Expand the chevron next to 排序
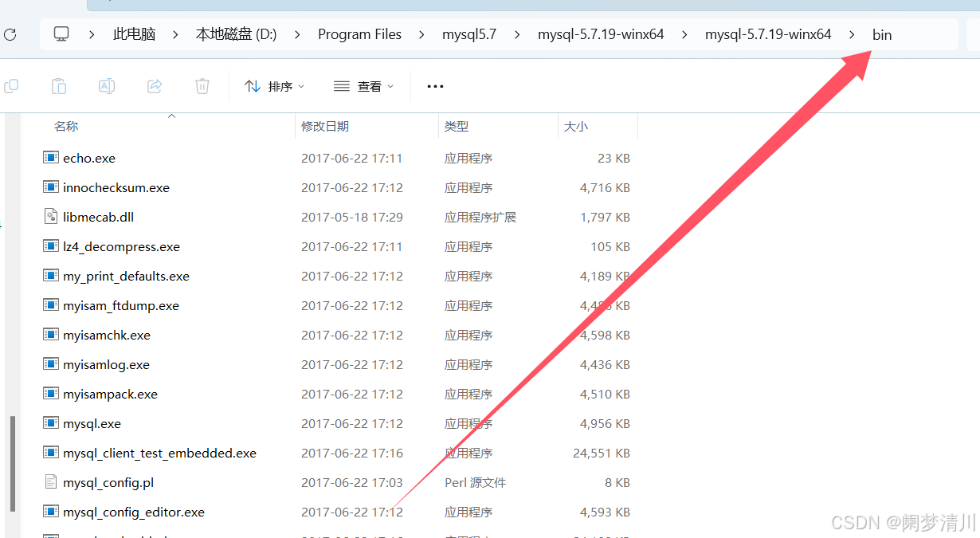The width and height of the screenshot is (980, 538). pyautogui.click(x=301, y=85)
